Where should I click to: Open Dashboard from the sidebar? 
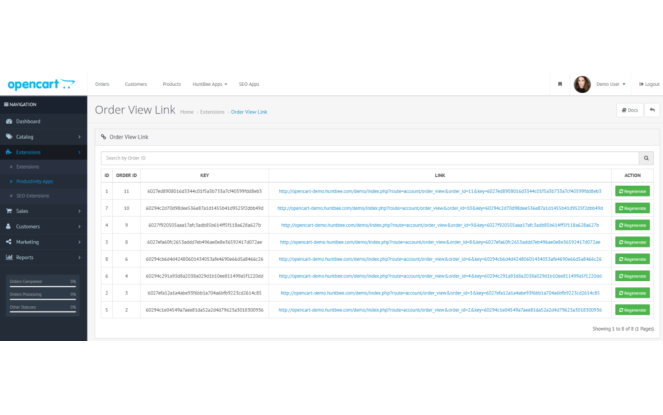pyautogui.click(x=28, y=121)
